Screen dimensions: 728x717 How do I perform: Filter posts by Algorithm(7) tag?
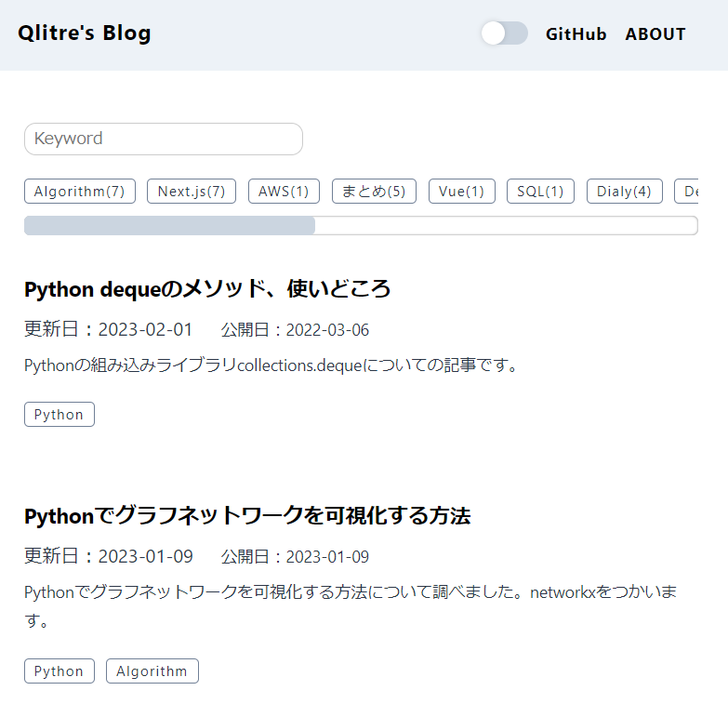click(x=80, y=192)
